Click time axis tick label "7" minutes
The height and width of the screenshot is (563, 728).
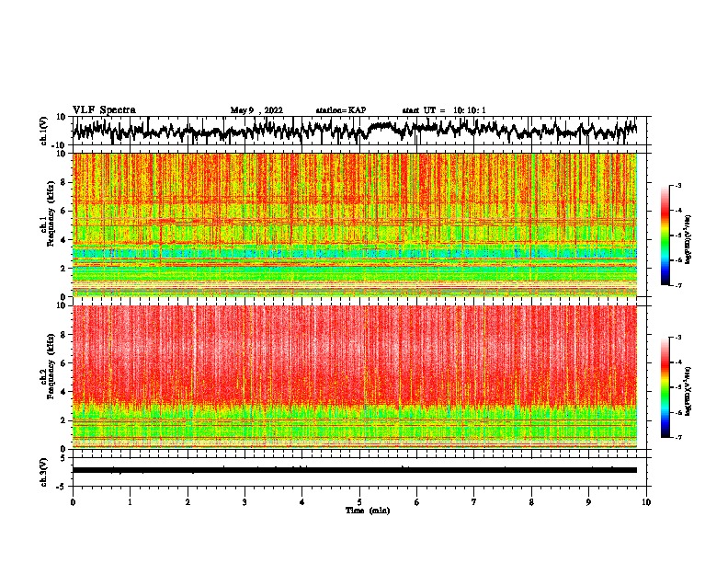[474, 502]
